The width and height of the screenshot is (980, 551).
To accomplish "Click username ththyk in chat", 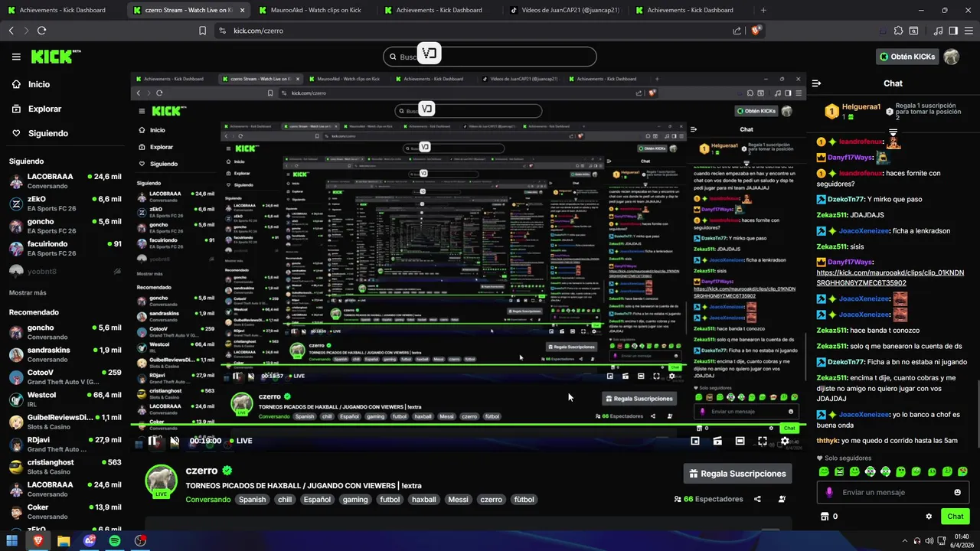I will pyautogui.click(x=827, y=440).
